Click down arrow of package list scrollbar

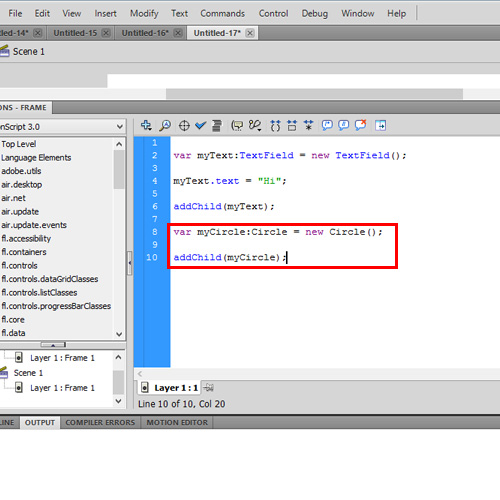click(119, 334)
